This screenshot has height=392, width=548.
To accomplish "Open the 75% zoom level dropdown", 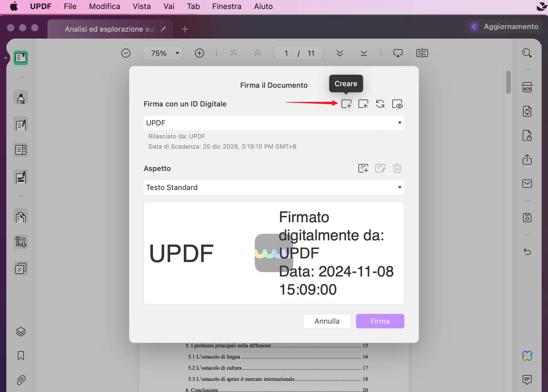I will (163, 53).
